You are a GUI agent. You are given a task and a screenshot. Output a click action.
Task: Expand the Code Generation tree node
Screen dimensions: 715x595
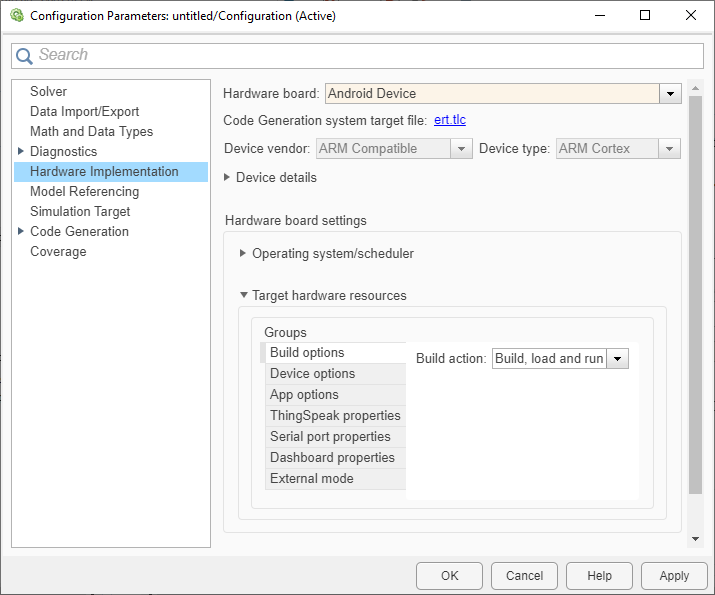(21, 232)
